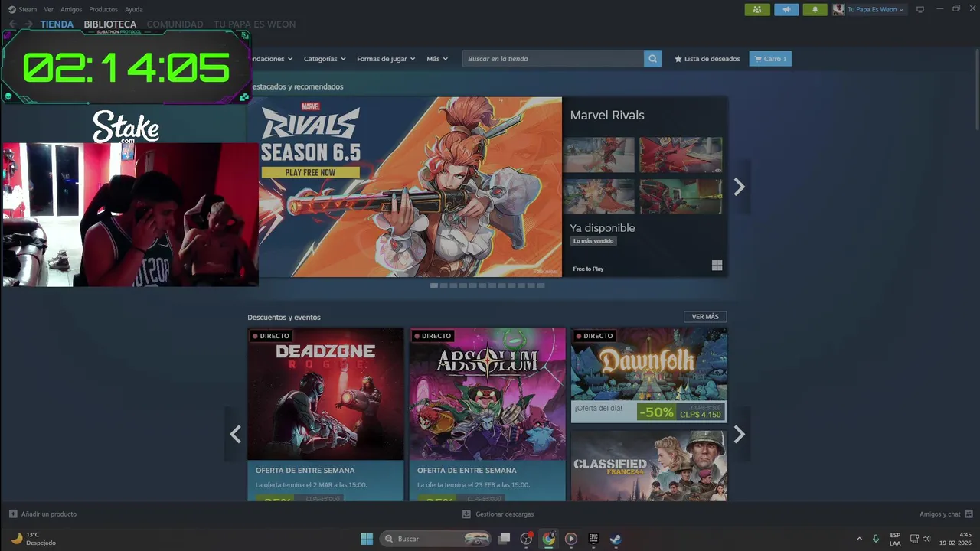The height and width of the screenshot is (551, 980).
Task: Go back with the left navigation arrow
Action: click(13, 24)
